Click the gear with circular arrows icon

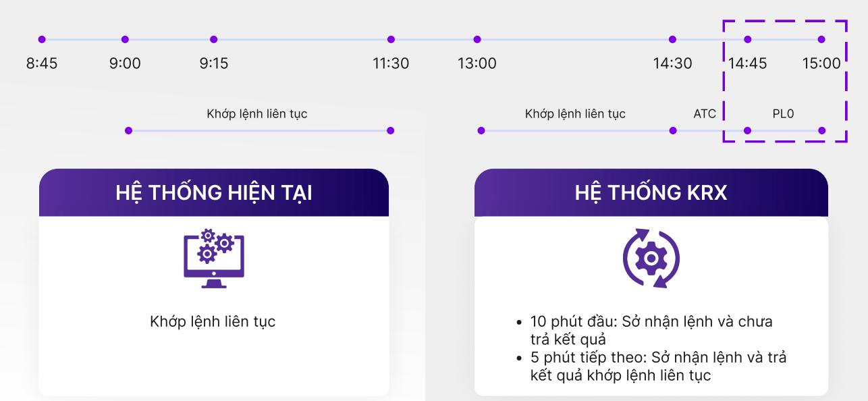tap(651, 259)
